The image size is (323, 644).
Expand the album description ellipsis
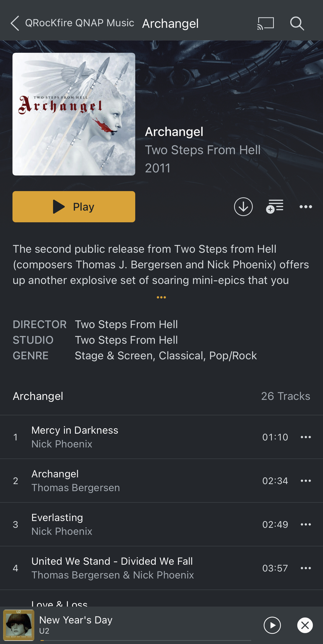pos(161,297)
